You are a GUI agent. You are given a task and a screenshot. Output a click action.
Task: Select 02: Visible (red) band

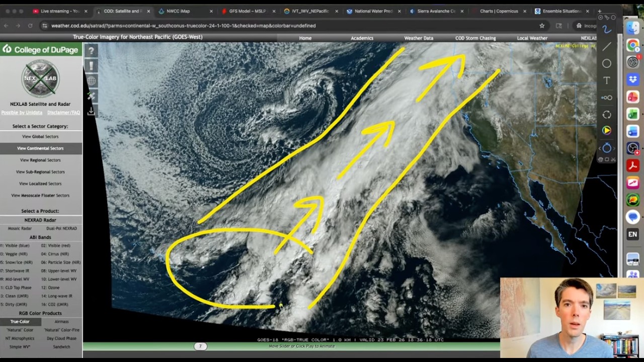(55, 245)
